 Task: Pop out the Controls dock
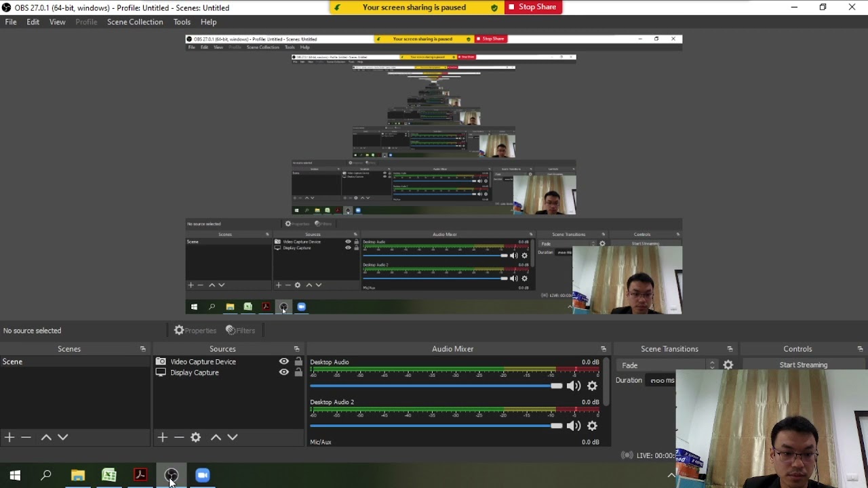(x=860, y=349)
